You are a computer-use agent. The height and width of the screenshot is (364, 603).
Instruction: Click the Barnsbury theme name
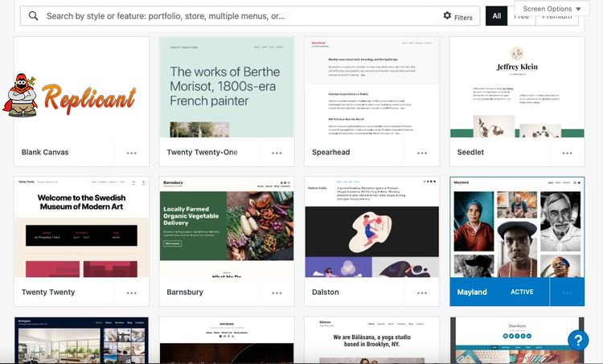pyautogui.click(x=185, y=292)
